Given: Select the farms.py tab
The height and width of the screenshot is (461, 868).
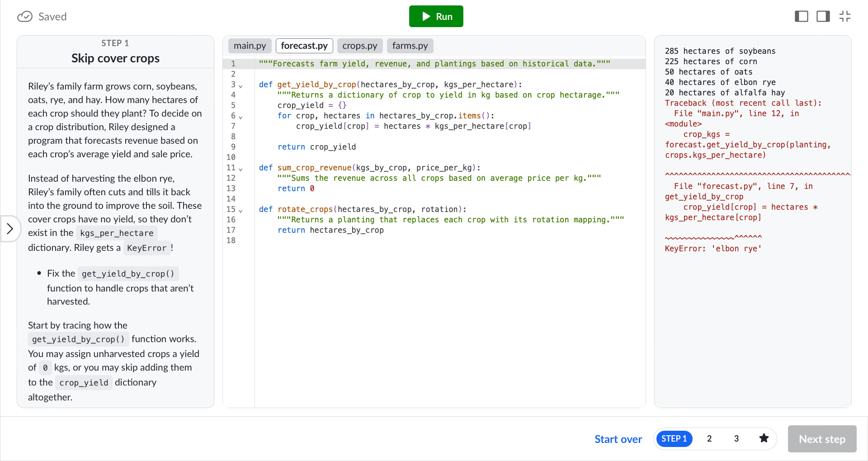Looking at the screenshot, I should (x=410, y=46).
